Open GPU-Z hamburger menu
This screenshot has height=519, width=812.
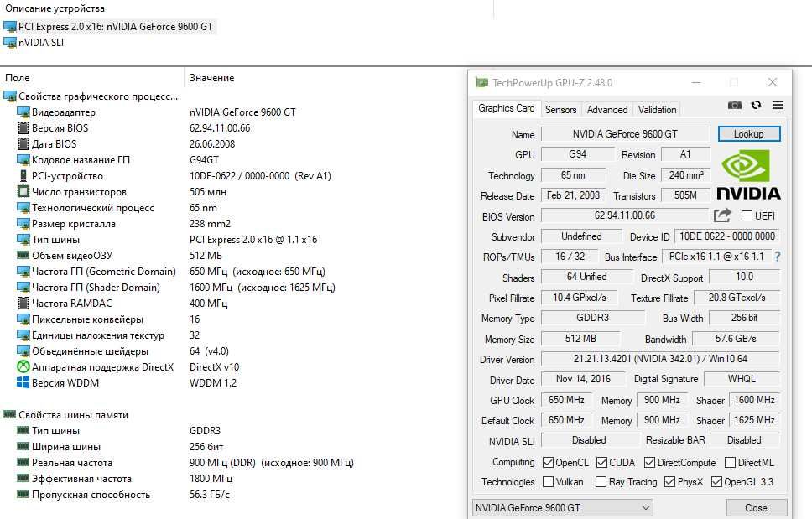click(778, 105)
